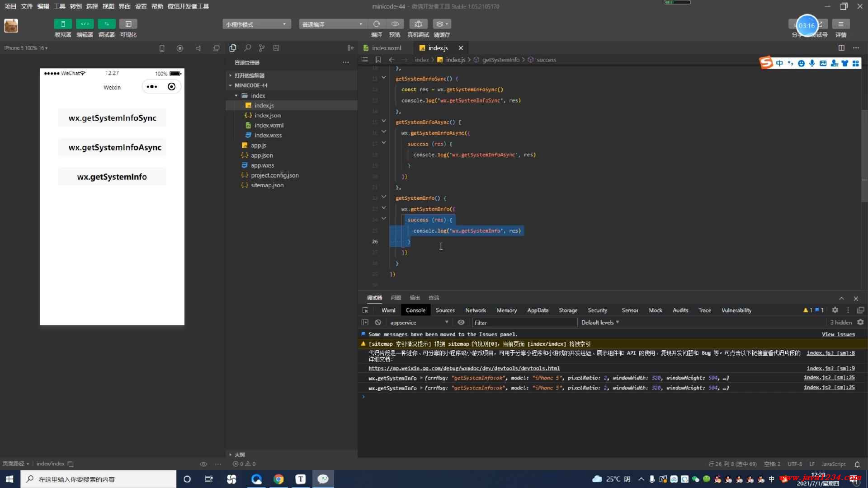Open the Default levels dropdown
The width and height of the screenshot is (868, 488).
point(600,323)
